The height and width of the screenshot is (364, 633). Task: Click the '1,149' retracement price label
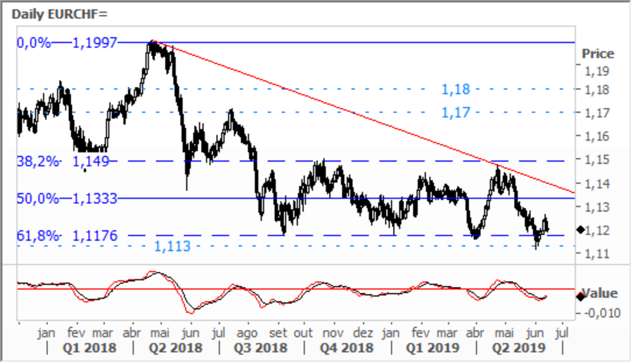pyautogui.click(x=91, y=162)
